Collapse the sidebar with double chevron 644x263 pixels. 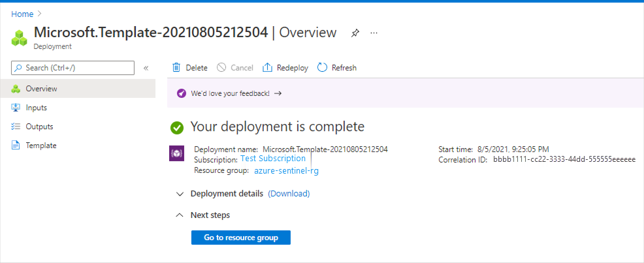(x=146, y=68)
